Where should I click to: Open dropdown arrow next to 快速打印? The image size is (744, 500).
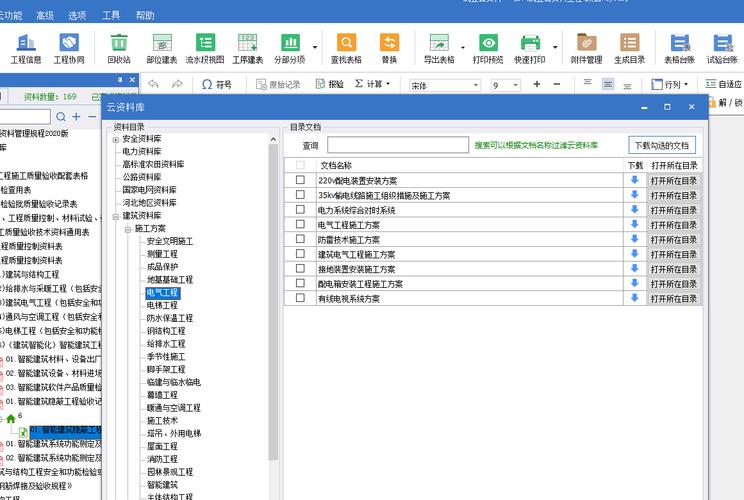555,47
